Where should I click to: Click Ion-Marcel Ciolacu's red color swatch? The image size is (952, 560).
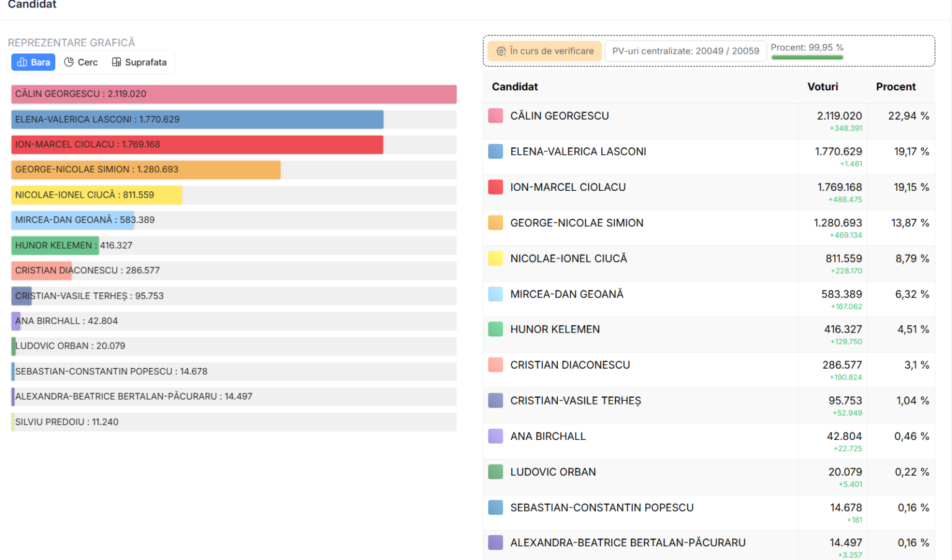coord(495,187)
